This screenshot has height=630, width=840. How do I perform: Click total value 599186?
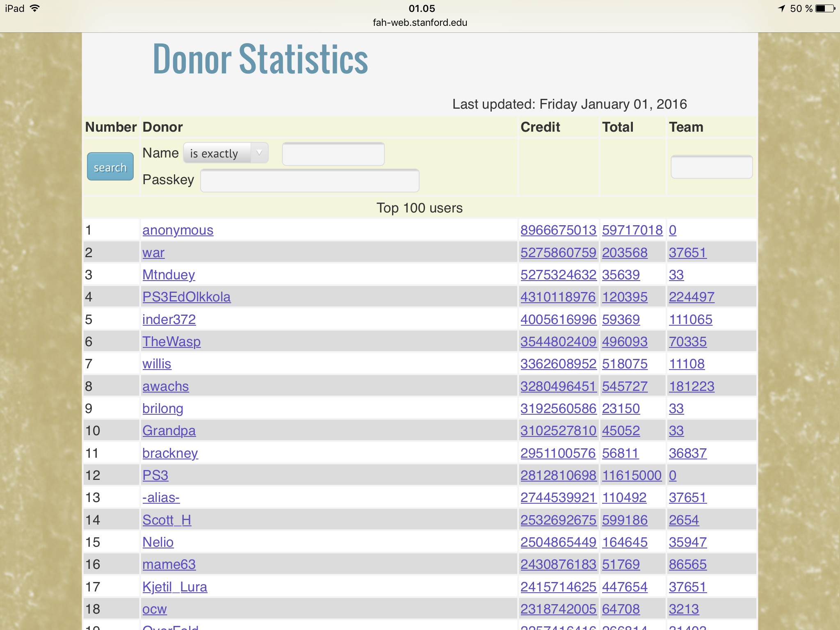(x=625, y=520)
